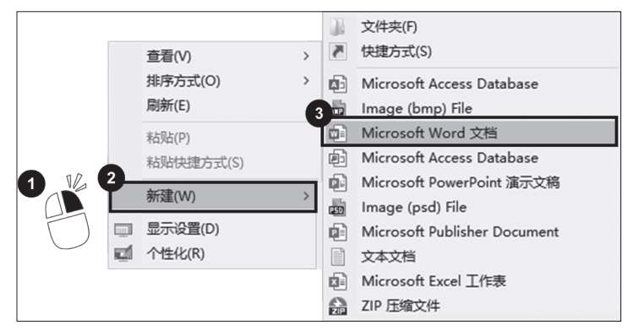644x336 pixels.
Task: Click the mouse illustration next to step 1
Action: [68, 212]
